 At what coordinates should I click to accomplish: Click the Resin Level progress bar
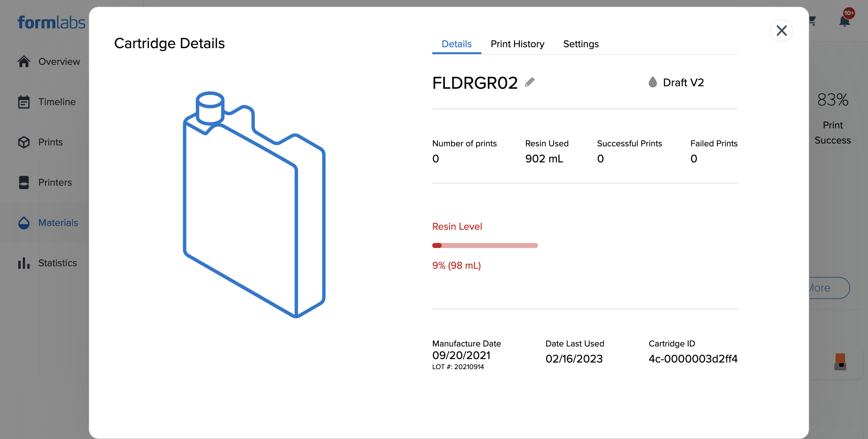coord(484,245)
